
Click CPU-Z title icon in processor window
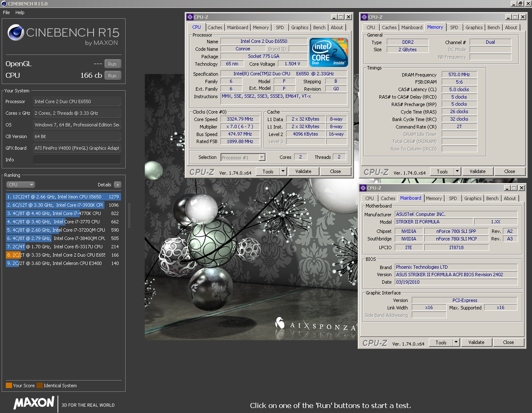[190, 17]
